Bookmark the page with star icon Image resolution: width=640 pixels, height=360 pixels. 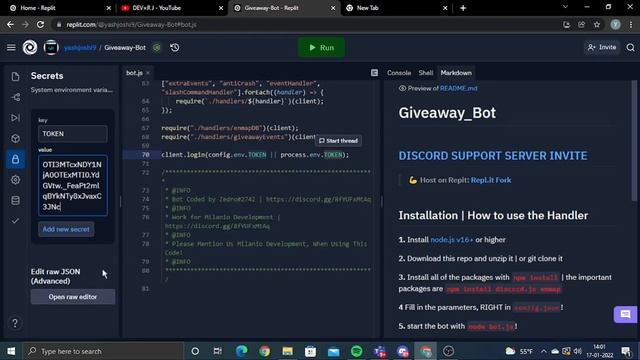pyautogui.click(x=597, y=25)
